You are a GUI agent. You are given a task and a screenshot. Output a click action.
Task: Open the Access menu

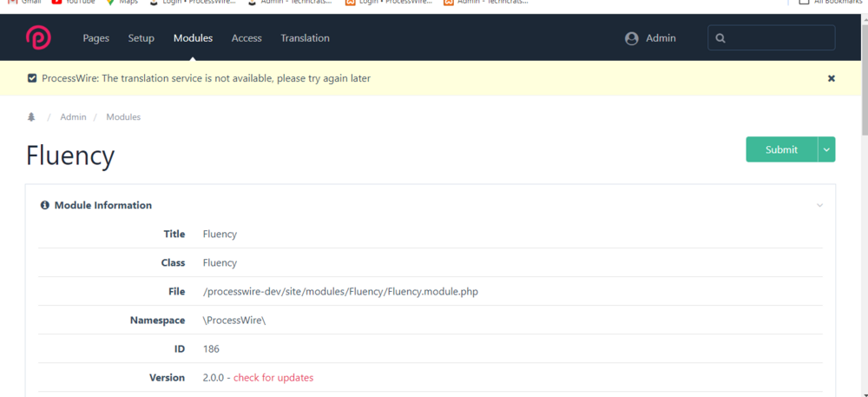click(247, 38)
